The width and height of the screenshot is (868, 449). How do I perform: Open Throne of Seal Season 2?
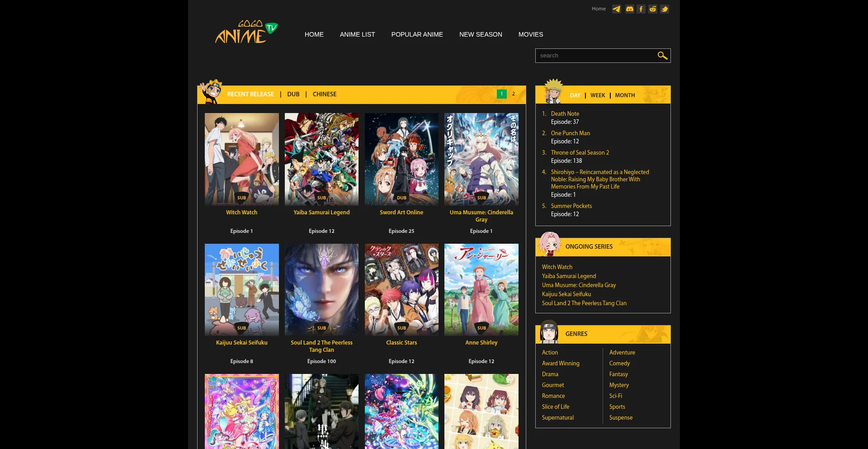click(x=580, y=153)
